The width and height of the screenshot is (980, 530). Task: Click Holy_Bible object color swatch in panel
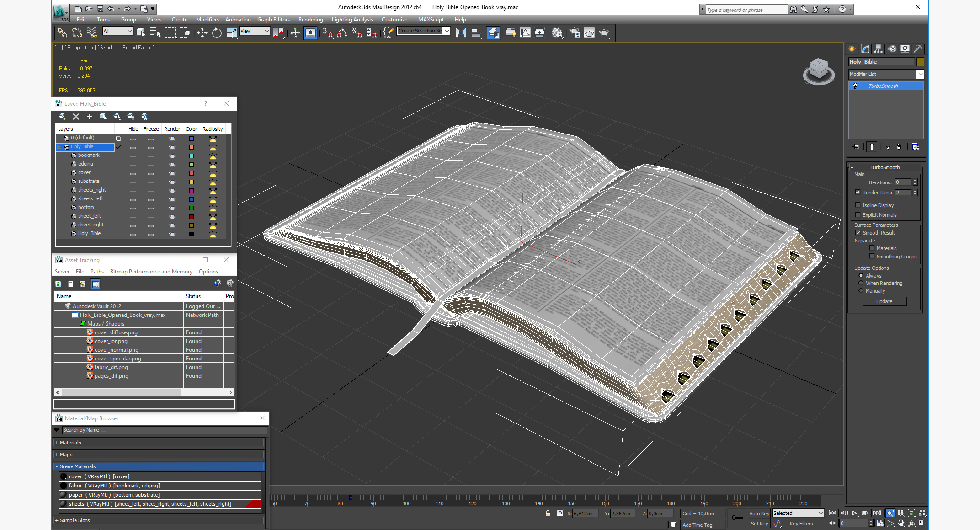tap(920, 62)
